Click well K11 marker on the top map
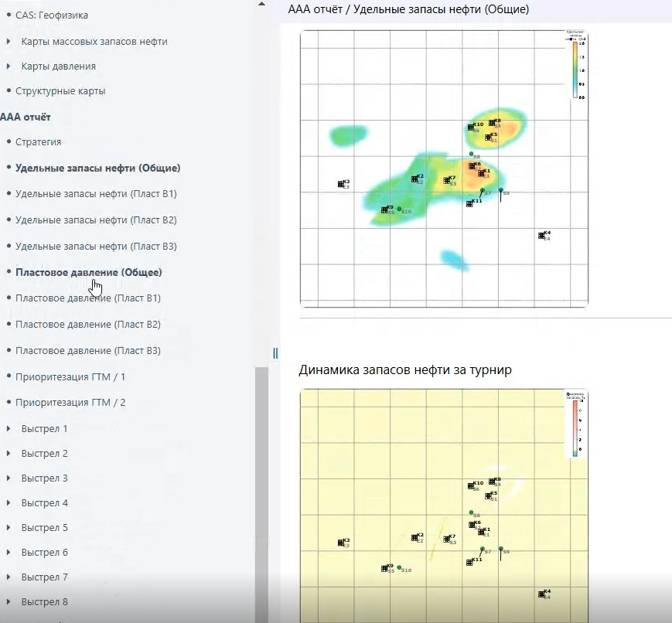 click(469, 204)
